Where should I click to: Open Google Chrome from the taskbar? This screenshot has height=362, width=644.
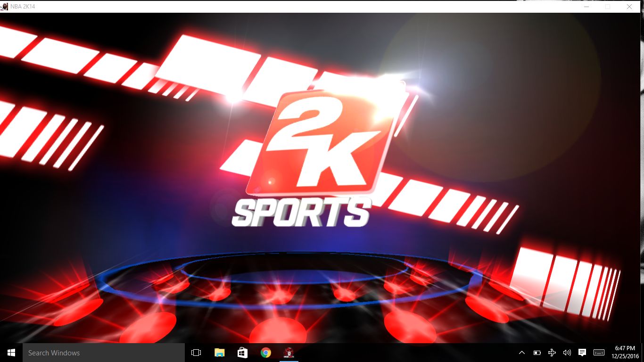click(x=266, y=353)
